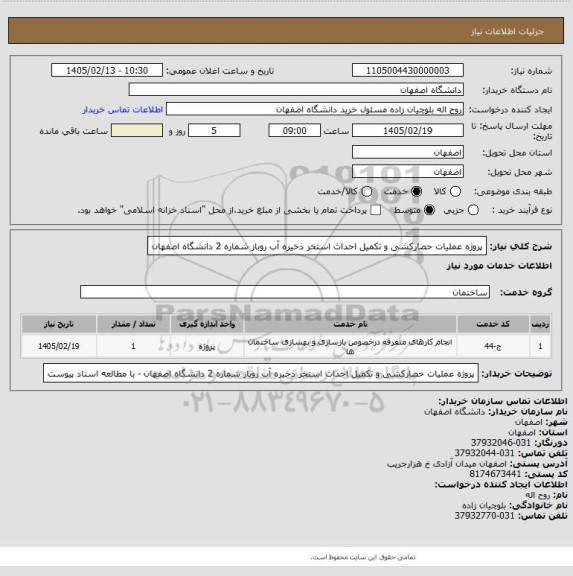Click the ساعت field showing 09:00

(295, 130)
